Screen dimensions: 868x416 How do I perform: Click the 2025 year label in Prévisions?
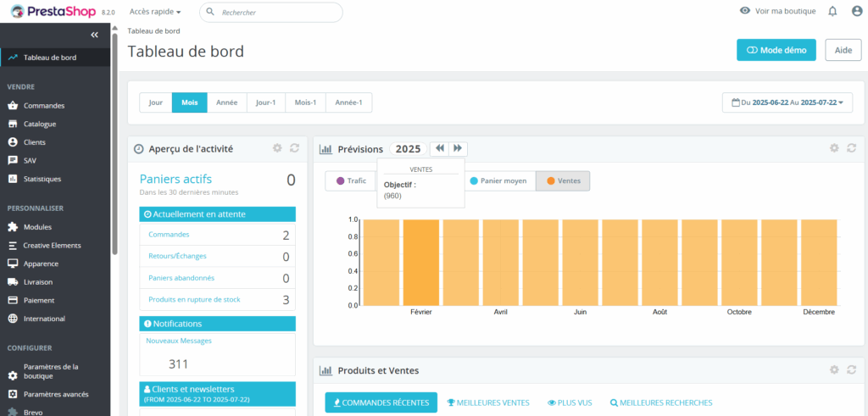click(x=409, y=149)
